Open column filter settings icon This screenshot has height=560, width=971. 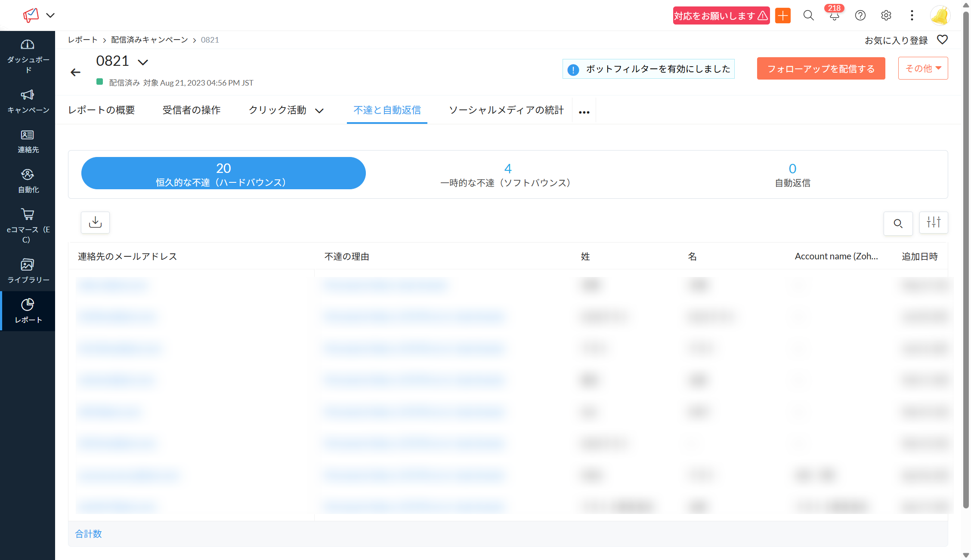pos(933,222)
